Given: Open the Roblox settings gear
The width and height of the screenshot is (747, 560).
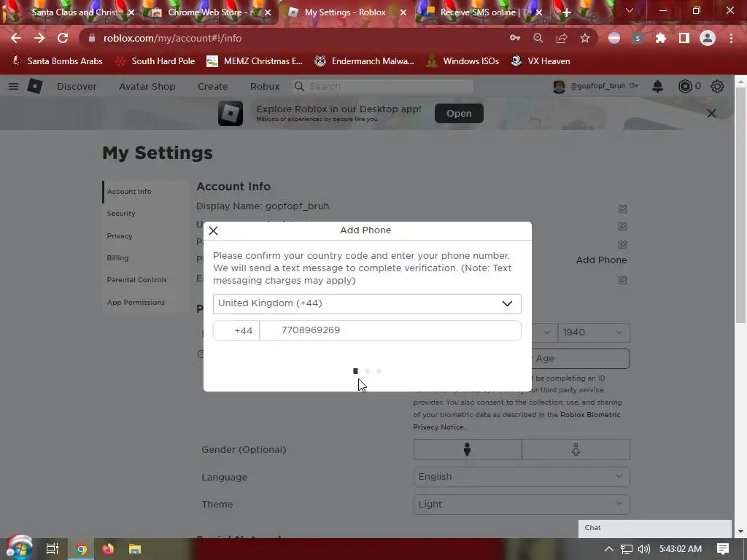Looking at the screenshot, I should [x=717, y=86].
